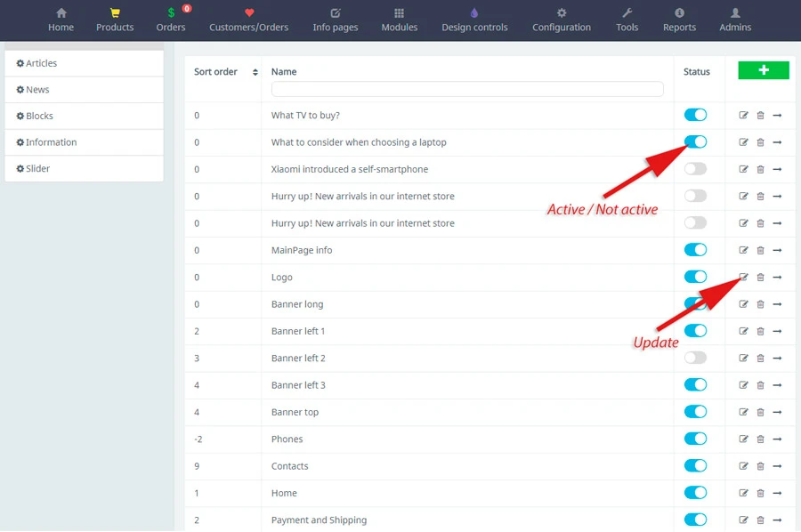
Task: Edit the Contacts entry via pencil icon
Action: [x=744, y=466]
